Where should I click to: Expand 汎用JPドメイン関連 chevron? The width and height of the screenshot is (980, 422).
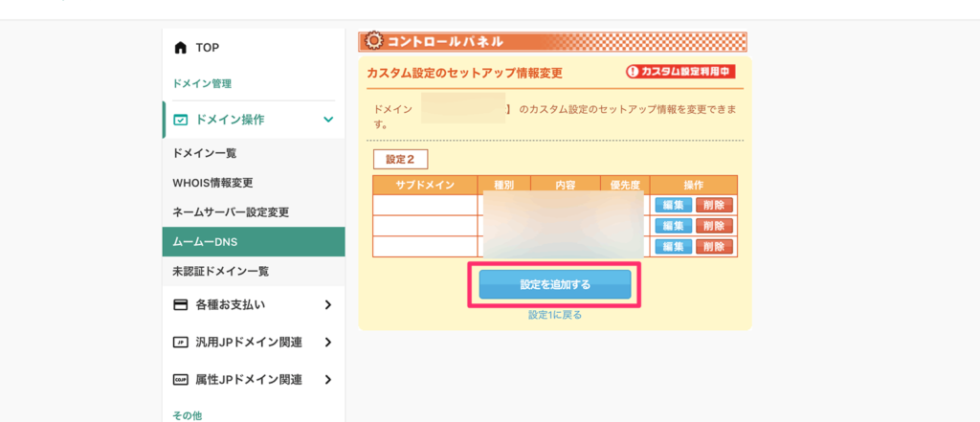tap(328, 343)
